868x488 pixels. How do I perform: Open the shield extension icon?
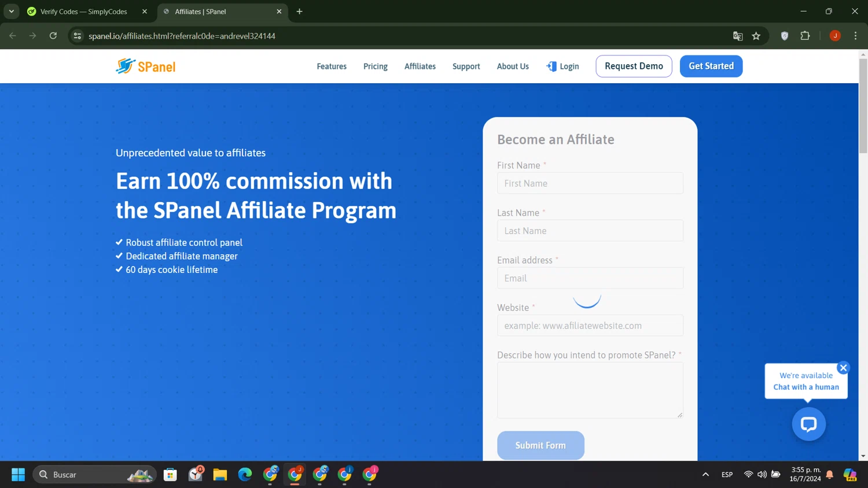tap(785, 36)
